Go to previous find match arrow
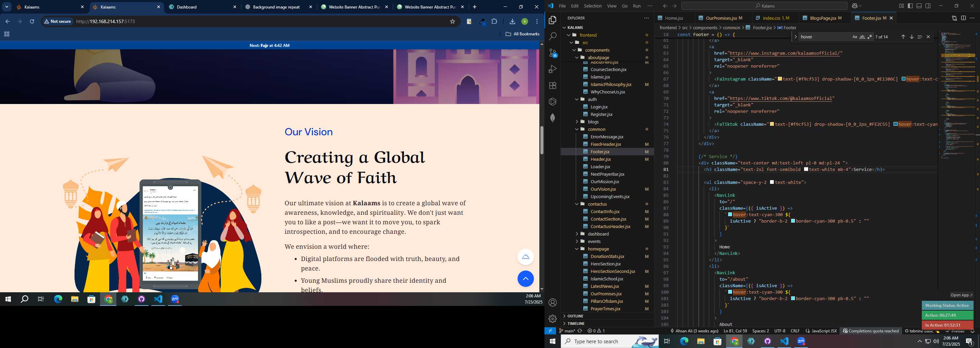 pyautogui.click(x=903, y=37)
